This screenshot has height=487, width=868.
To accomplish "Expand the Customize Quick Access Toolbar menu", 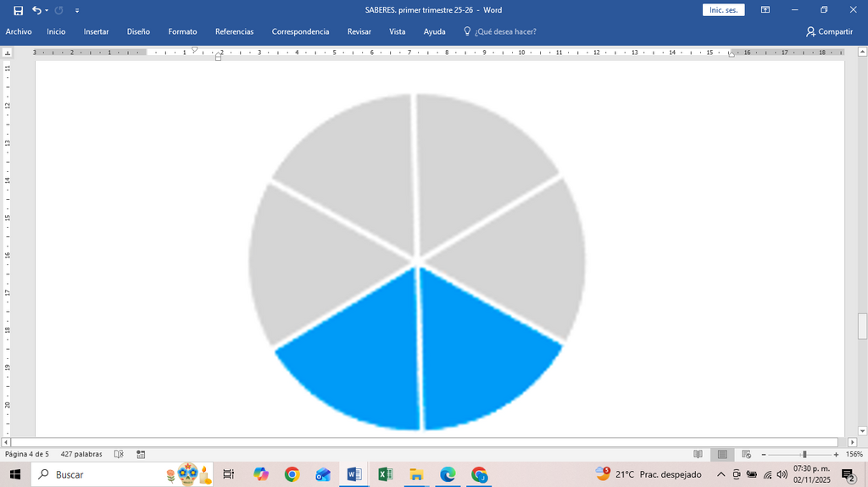I will 77,10.
